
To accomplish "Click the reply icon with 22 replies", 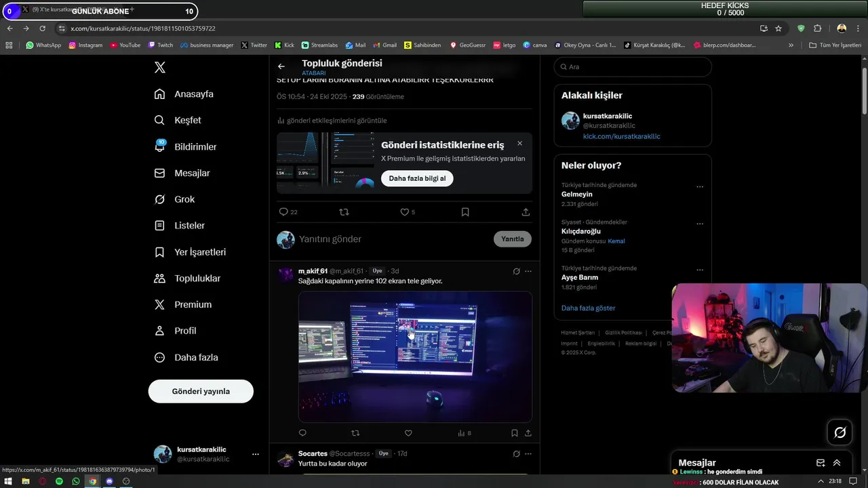I will coord(288,212).
